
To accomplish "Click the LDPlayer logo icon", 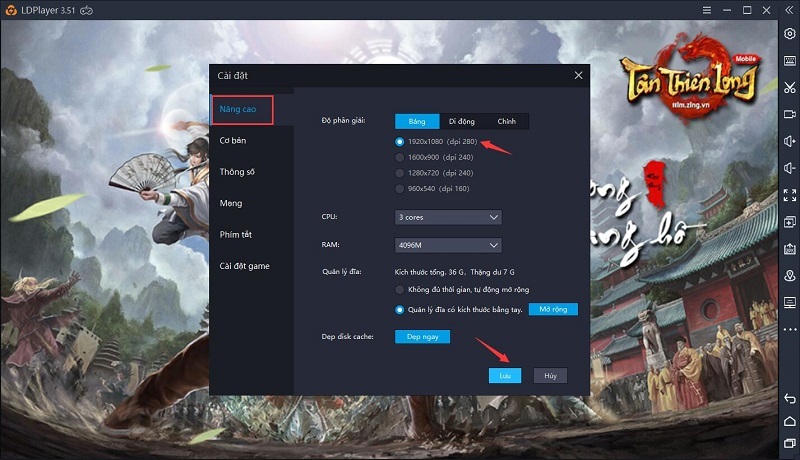I will (x=11, y=10).
